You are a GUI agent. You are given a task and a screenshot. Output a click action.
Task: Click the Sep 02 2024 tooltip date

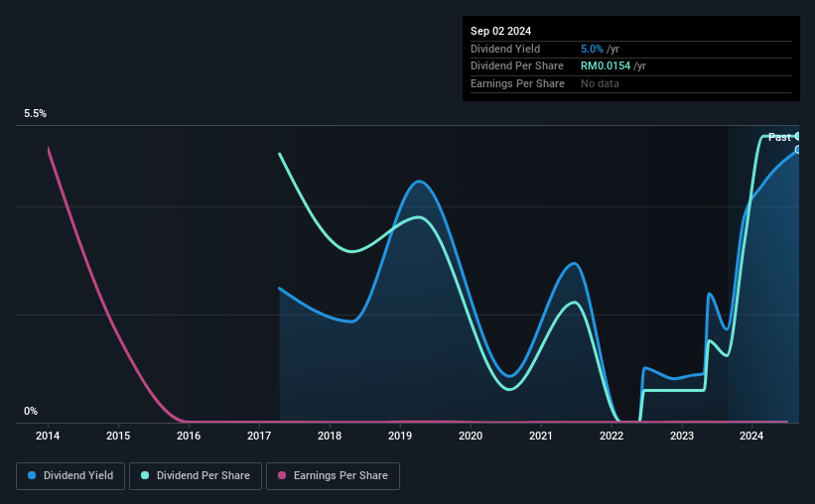pyautogui.click(x=500, y=31)
